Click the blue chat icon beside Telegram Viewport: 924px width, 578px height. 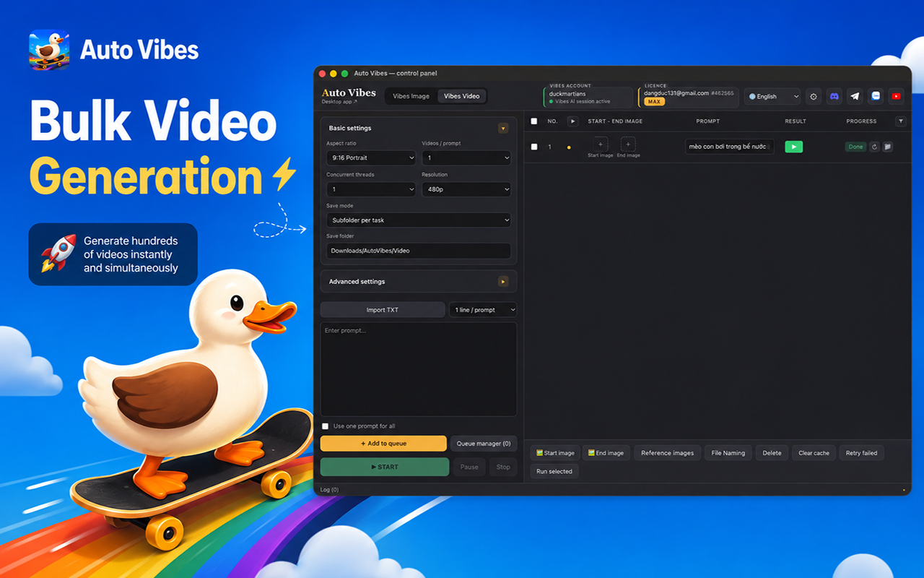point(876,96)
